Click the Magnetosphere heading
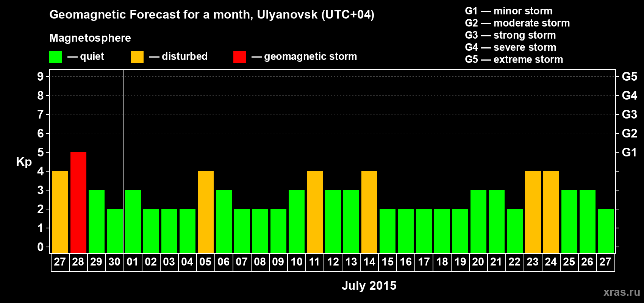 click(90, 38)
